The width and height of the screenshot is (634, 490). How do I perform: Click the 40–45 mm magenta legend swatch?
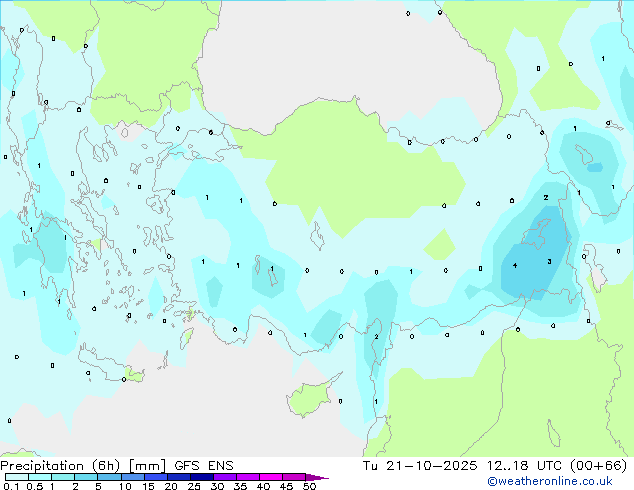(x=271, y=477)
